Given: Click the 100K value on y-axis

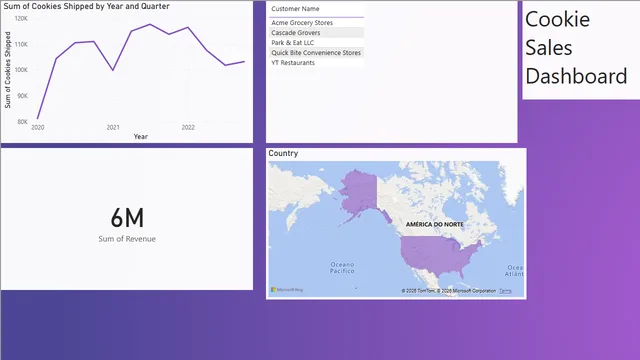Looking at the screenshot, I should coord(21,70).
